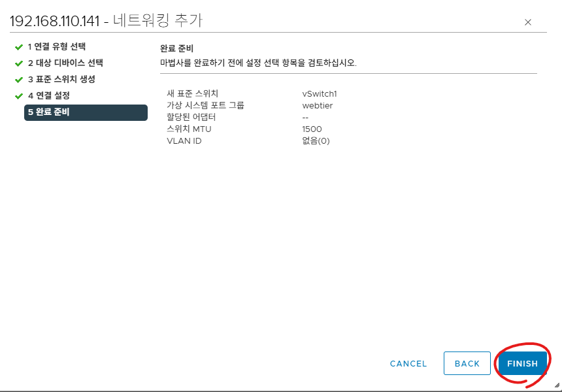562x392 pixels.
Task: Close the dialog with the X icon
Action: pyautogui.click(x=527, y=22)
